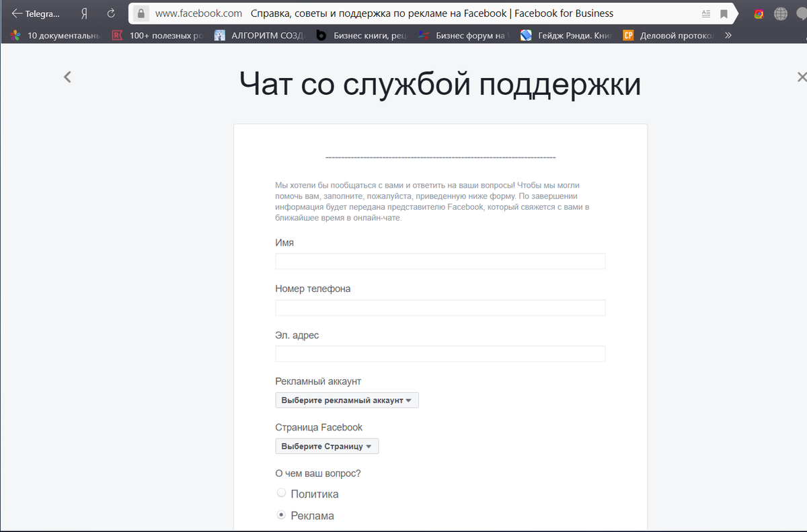Open the globe extension icon in toolbar
This screenshot has height=532, width=807.
tap(780, 13)
